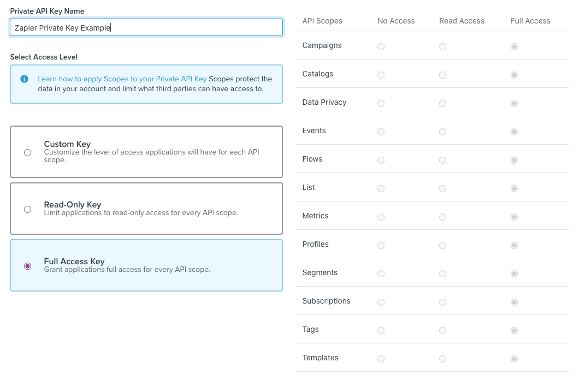Image resolution: width=586 pixels, height=392 pixels.
Task: Click the Custom Key option card title
Action: coord(67,144)
